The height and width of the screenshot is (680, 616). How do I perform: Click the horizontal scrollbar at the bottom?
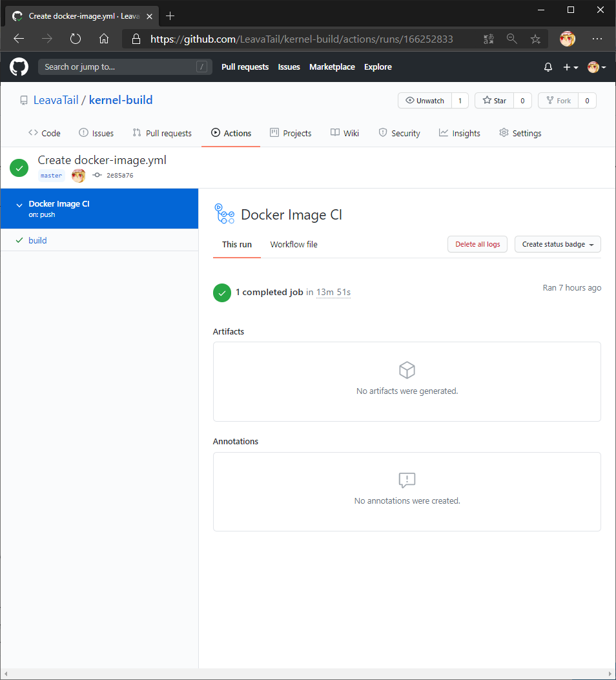308,674
